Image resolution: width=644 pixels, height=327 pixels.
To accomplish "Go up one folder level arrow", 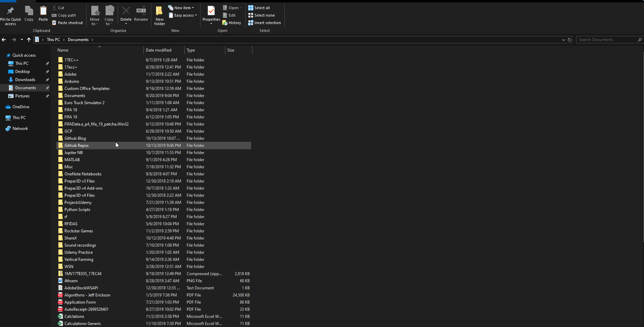I will (29, 40).
